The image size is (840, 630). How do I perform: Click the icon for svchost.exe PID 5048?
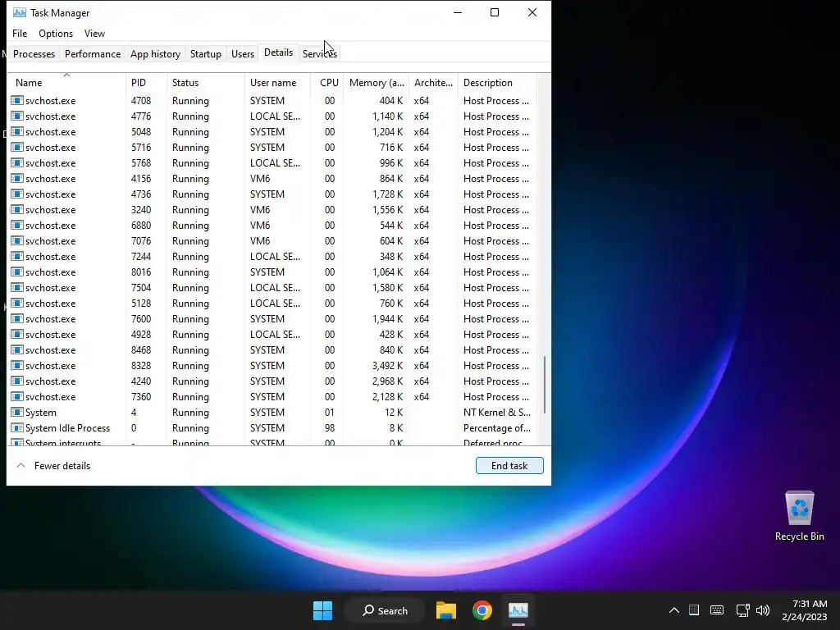17,131
